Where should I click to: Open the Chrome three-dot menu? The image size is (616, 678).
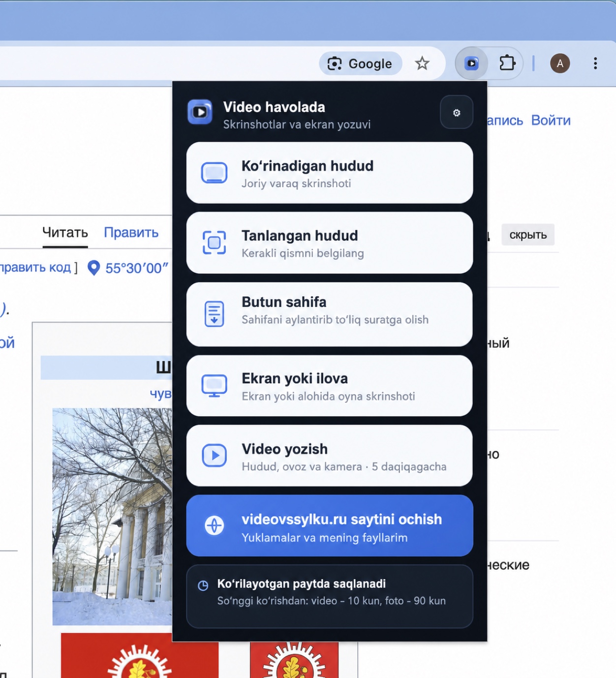click(595, 63)
